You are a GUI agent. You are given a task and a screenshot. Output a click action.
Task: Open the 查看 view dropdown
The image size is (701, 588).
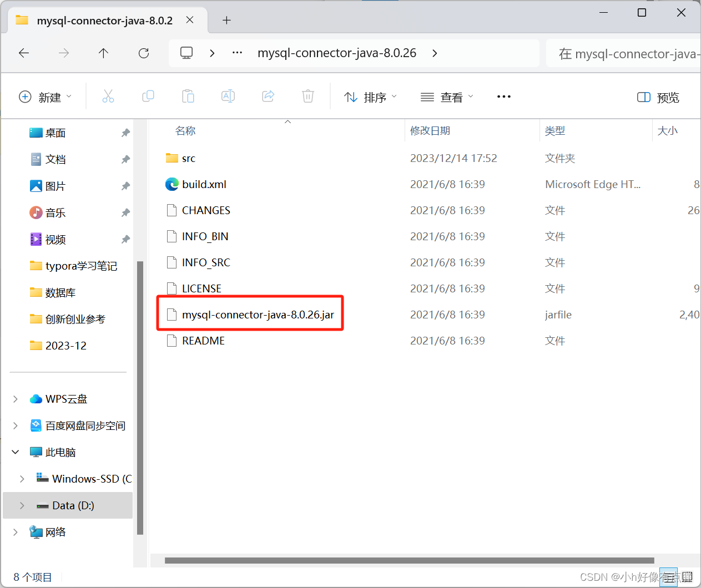tap(447, 97)
